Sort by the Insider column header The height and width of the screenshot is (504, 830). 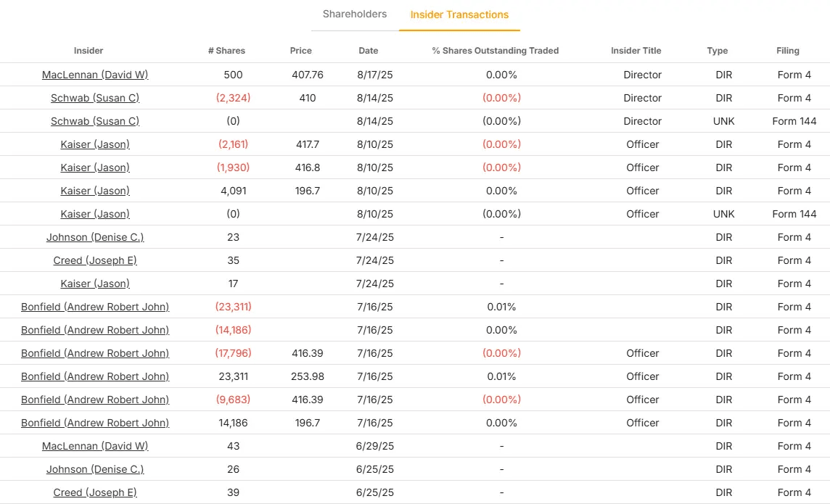pyautogui.click(x=89, y=51)
